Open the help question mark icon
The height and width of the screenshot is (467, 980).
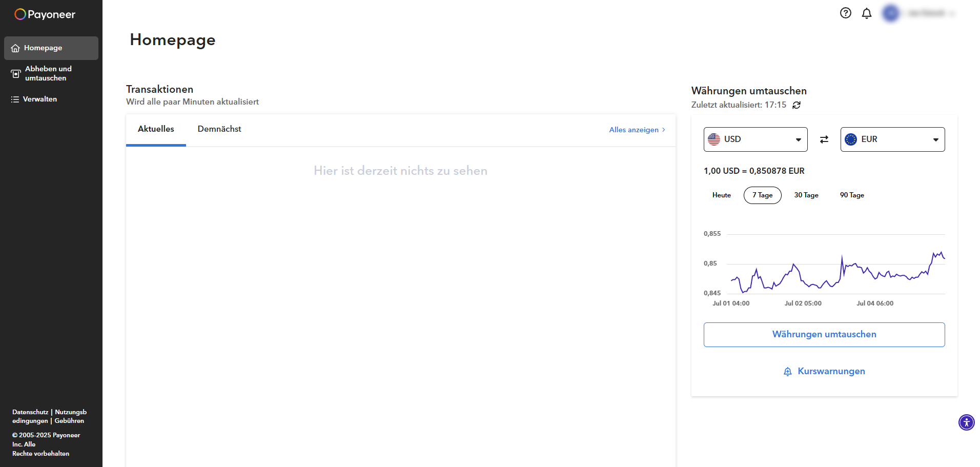tap(845, 13)
